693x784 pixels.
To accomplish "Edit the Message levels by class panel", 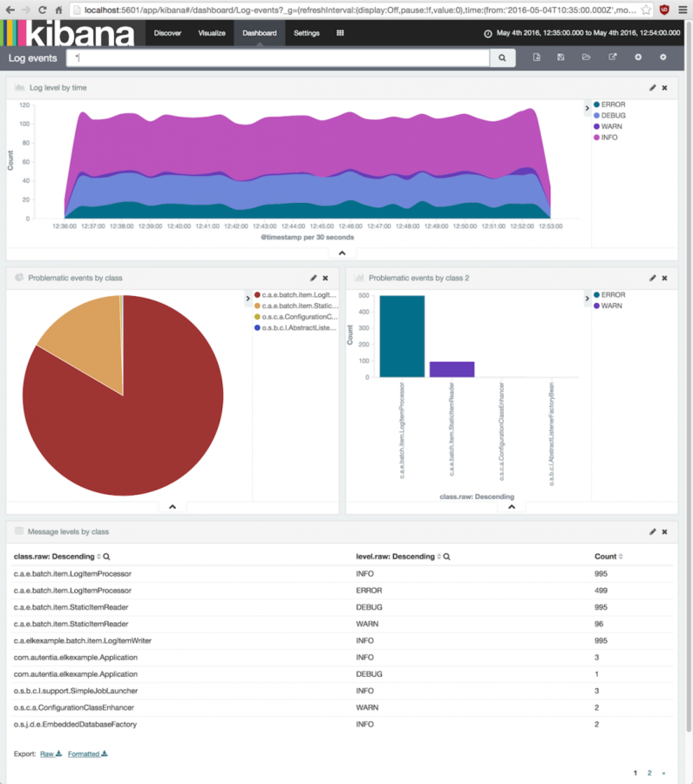I will tap(653, 532).
